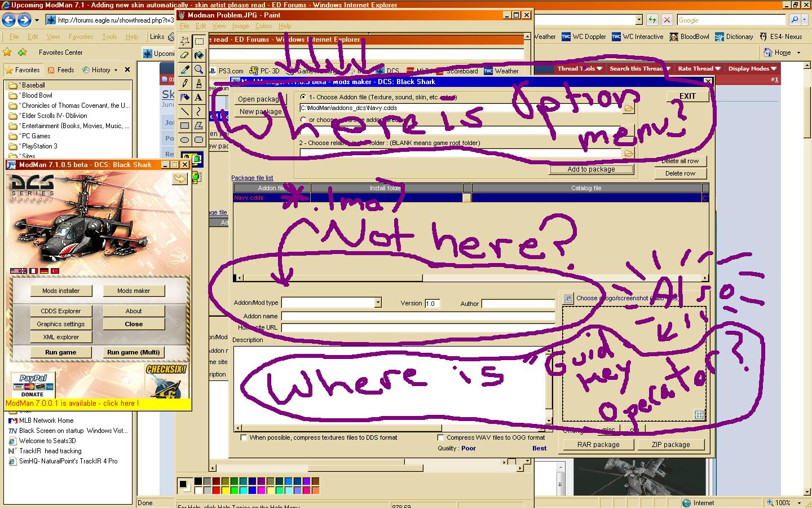Pick the Pick Color eyedropper tool
This screenshot has height=508, width=812.
[x=185, y=69]
